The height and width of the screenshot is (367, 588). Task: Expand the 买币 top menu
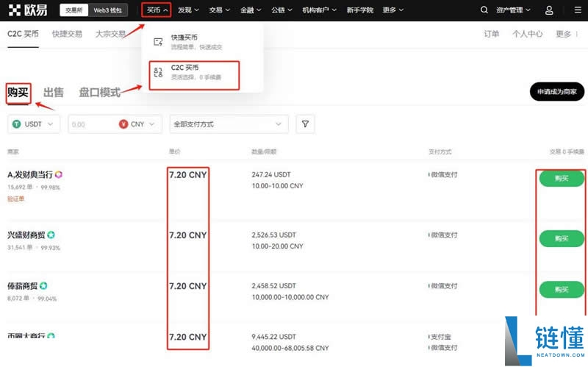click(157, 10)
